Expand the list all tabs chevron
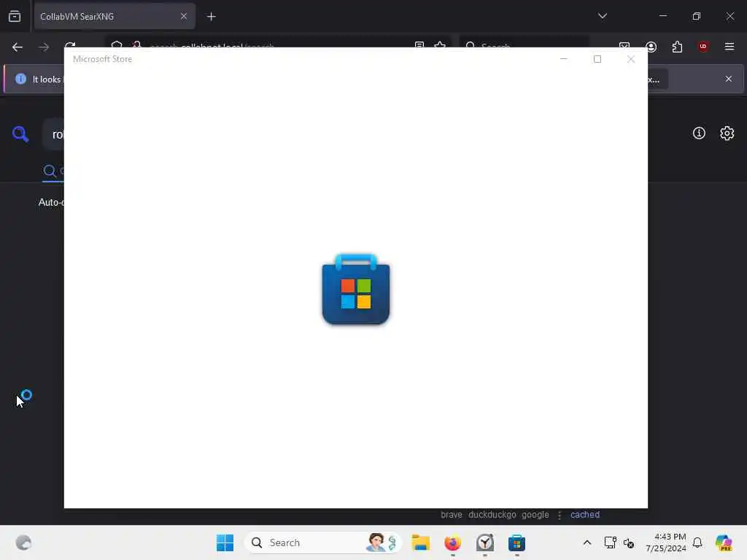 [602, 16]
